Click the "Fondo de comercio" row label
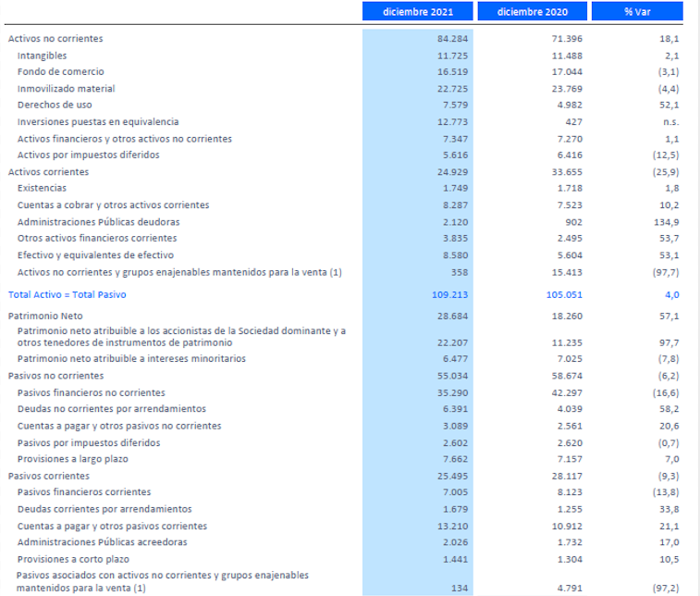Viewport: 700px width, 596px height. pyautogui.click(x=60, y=71)
